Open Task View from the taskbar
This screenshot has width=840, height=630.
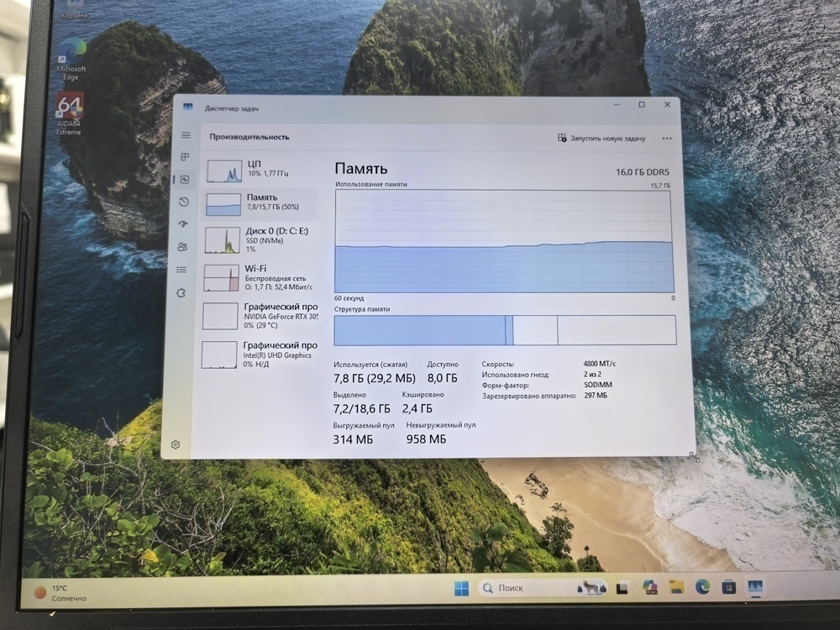tap(622, 588)
